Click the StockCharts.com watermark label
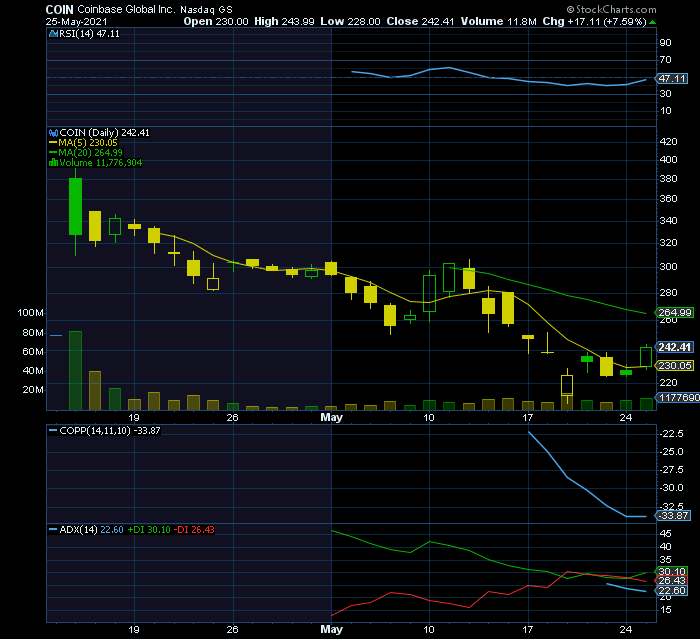The width and height of the screenshot is (700, 639). (612, 9)
